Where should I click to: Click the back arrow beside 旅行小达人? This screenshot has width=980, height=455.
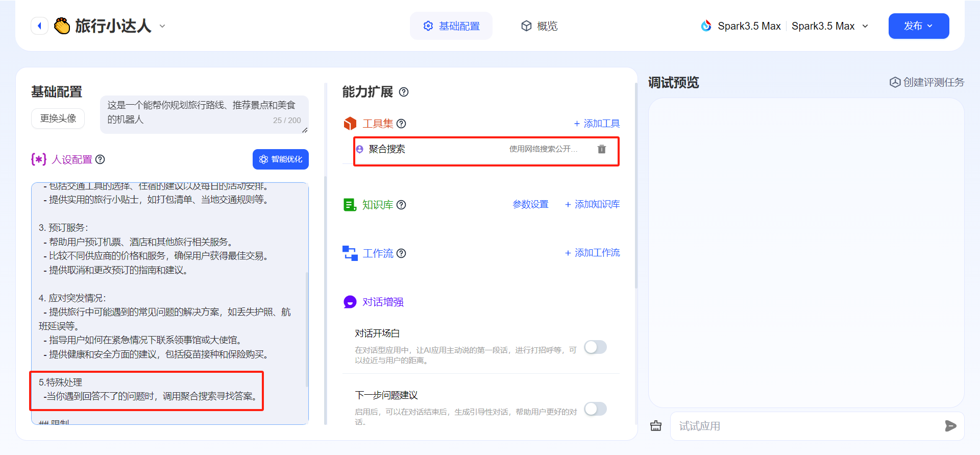(x=39, y=26)
